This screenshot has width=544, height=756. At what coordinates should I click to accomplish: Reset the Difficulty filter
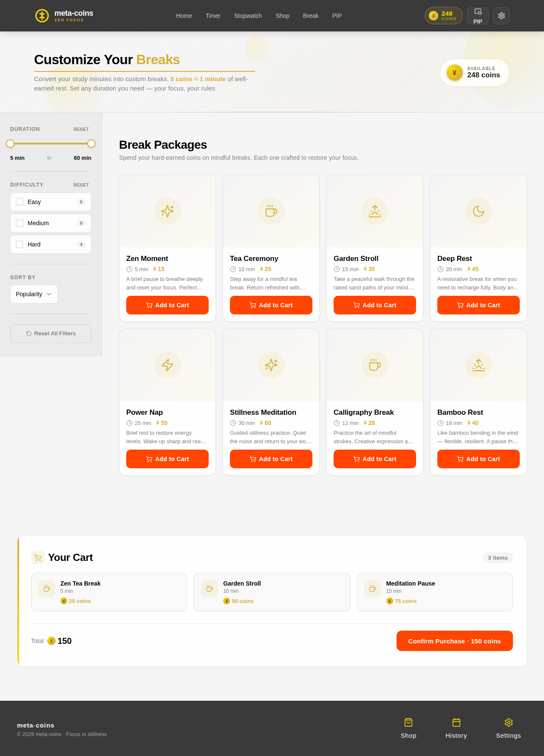(x=81, y=185)
